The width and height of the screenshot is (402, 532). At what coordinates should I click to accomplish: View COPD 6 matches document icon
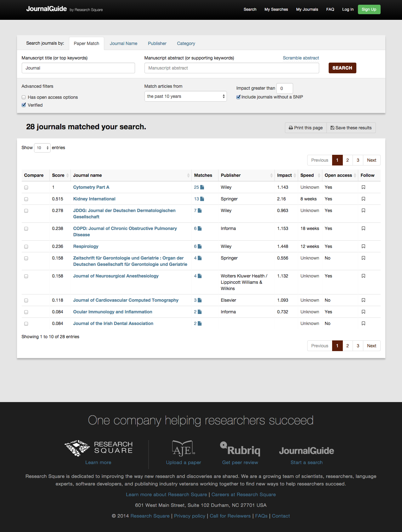[200, 228]
